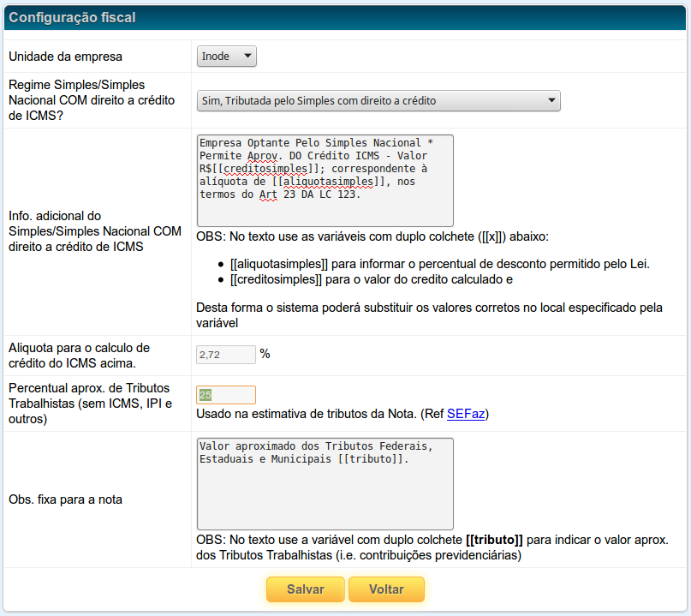Focus the Obs. fixa para a nota text area
Screen dimensions: 691x616
pos(325,483)
